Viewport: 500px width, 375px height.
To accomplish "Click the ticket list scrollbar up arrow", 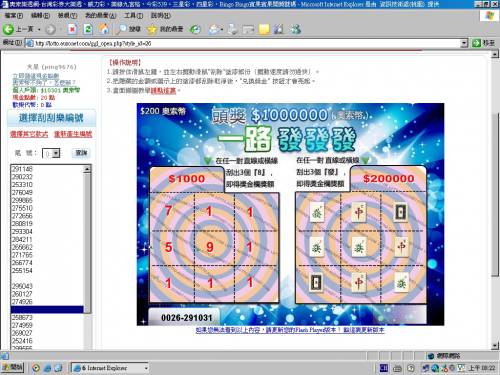I will click(x=87, y=169).
